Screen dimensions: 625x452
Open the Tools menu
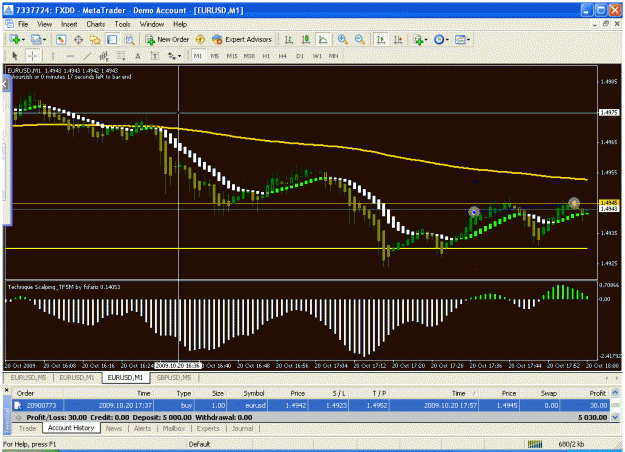point(122,24)
